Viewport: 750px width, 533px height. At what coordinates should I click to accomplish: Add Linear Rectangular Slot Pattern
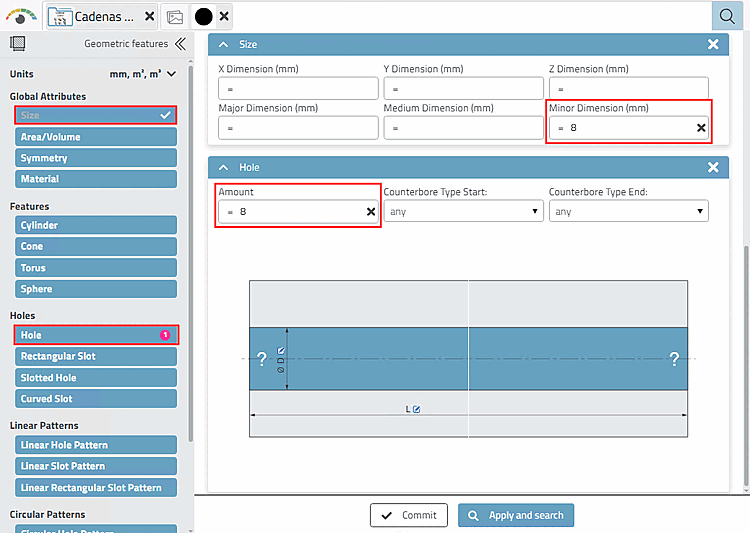click(x=96, y=488)
